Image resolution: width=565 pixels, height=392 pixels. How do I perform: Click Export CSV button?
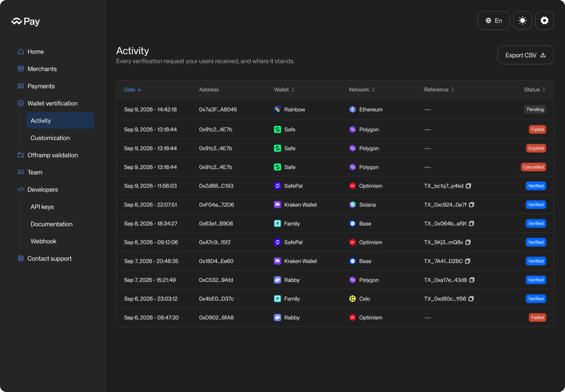pos(525,55)
